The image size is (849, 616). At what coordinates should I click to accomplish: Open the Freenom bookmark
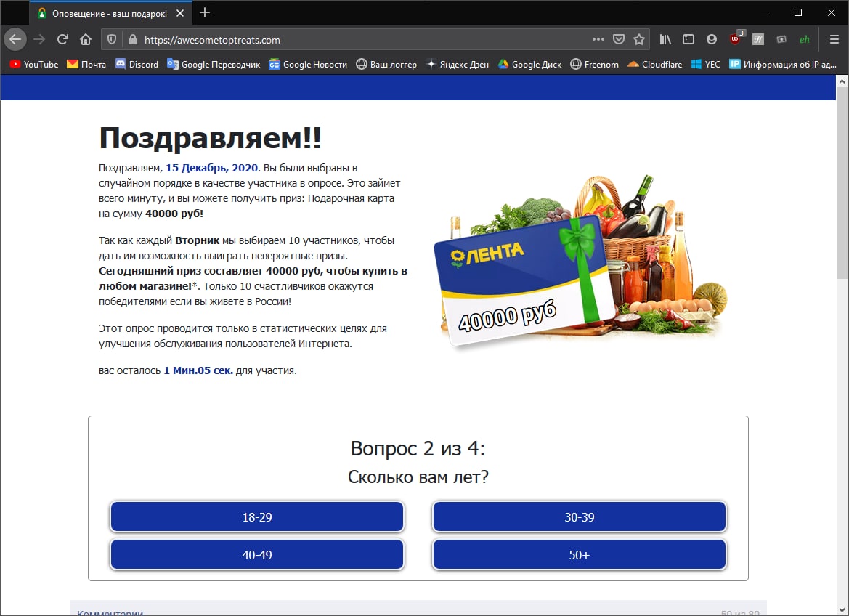pos(595,64)
